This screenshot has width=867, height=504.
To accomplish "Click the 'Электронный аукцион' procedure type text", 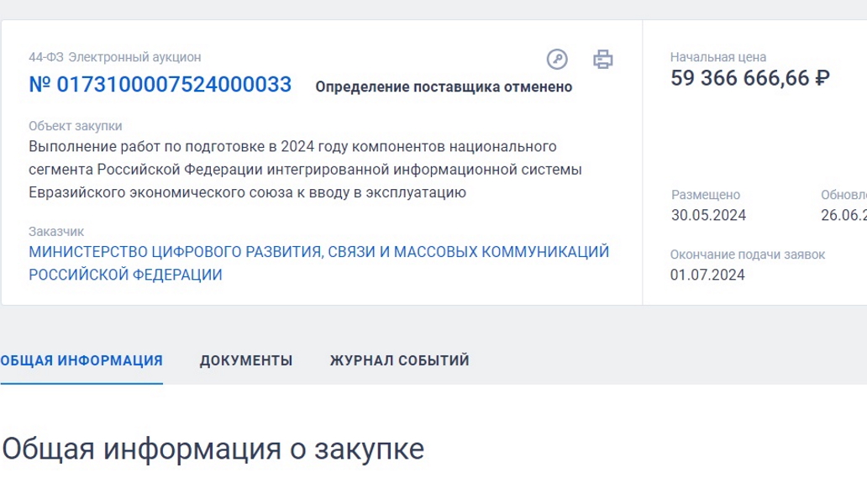I will pos(134,57).
